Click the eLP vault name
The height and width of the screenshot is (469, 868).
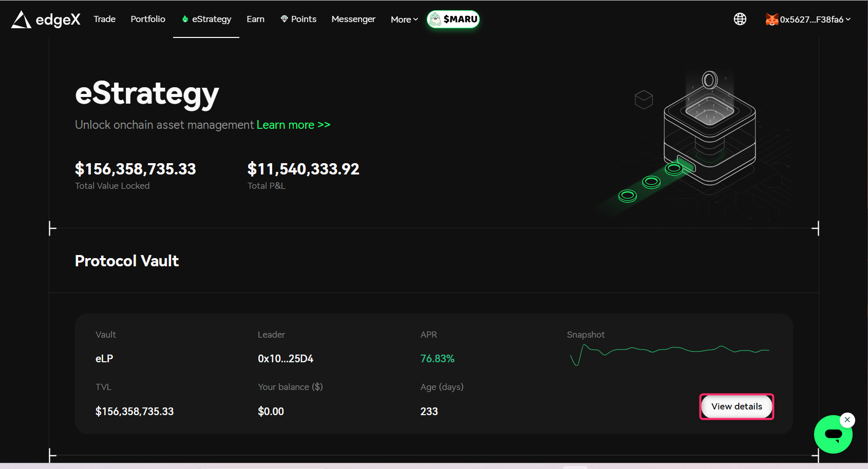(104, 359)
